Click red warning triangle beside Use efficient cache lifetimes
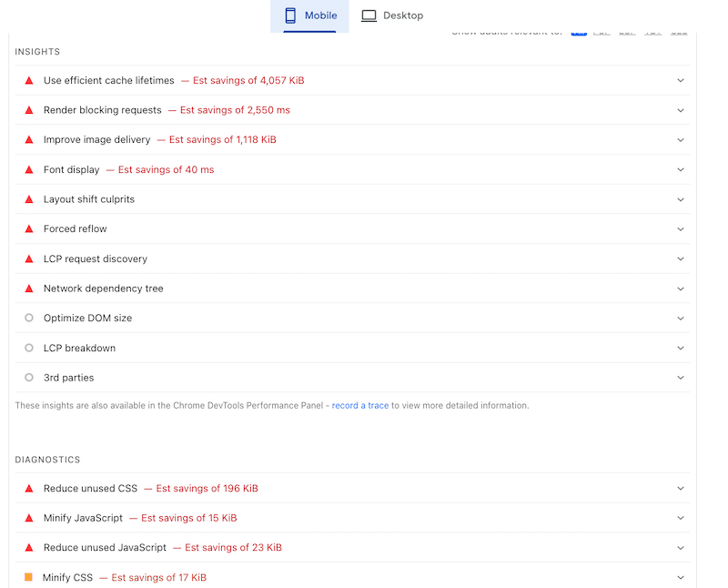This screenshot has height=588, width=728. click(x=29, y=80)
